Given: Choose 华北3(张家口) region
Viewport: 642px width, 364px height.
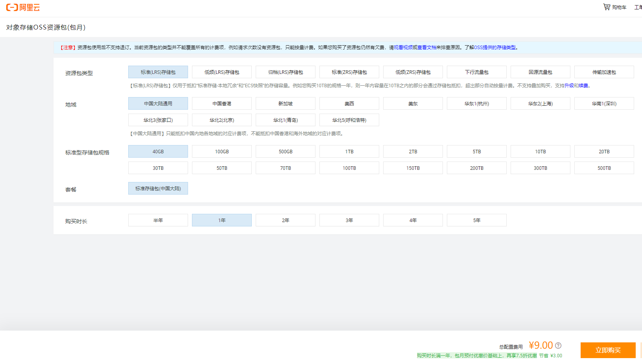Looking at the screenshot, I should click(158, 120).
